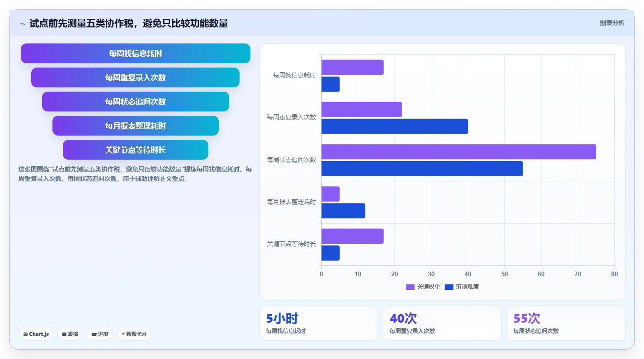644x359 pixels.
Task: Open the 55次 data card
Action: [x=566, y=323]
